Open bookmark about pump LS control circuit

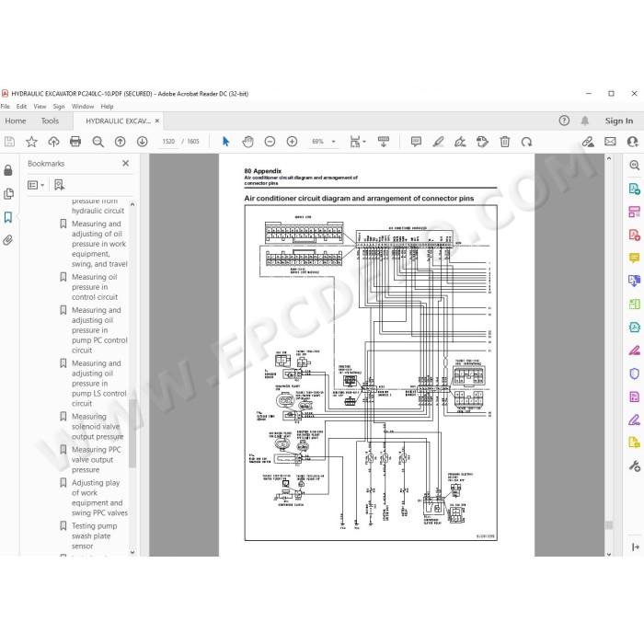coord(99,384)
